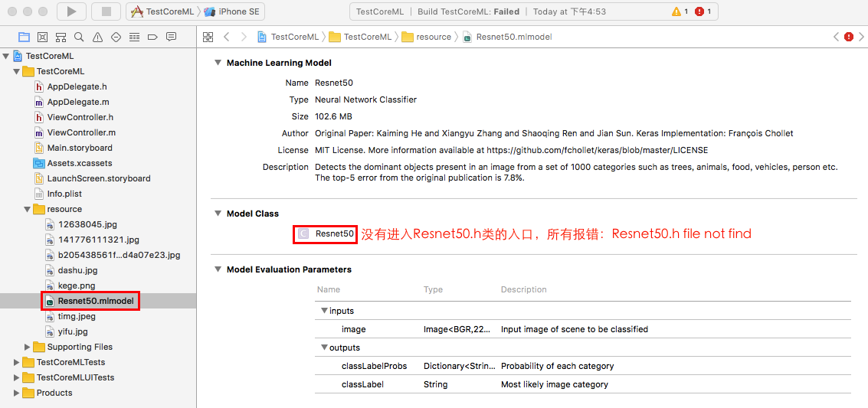Image resolution: width=868 pixels, height=408 pixels.
Task: Stop the running build
Action: click(x=106, y=11)
